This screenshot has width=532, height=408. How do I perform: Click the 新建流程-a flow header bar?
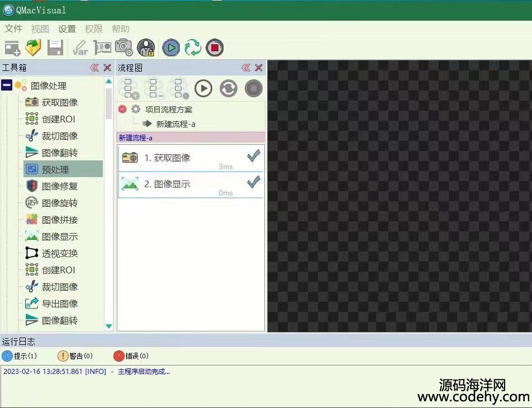click(191, 138)
